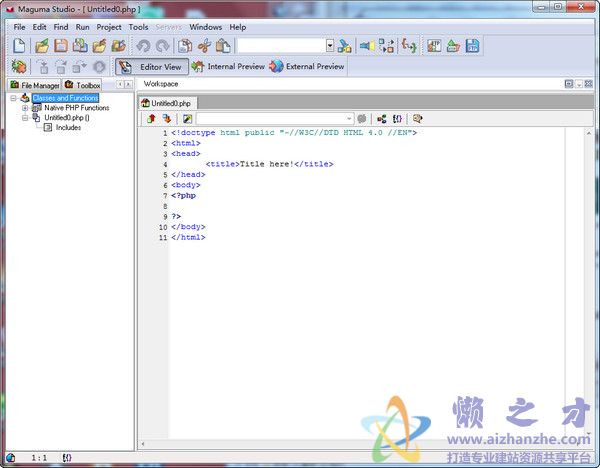
Task: Create a new file with the blank page icon
Action: coord(19,46)
